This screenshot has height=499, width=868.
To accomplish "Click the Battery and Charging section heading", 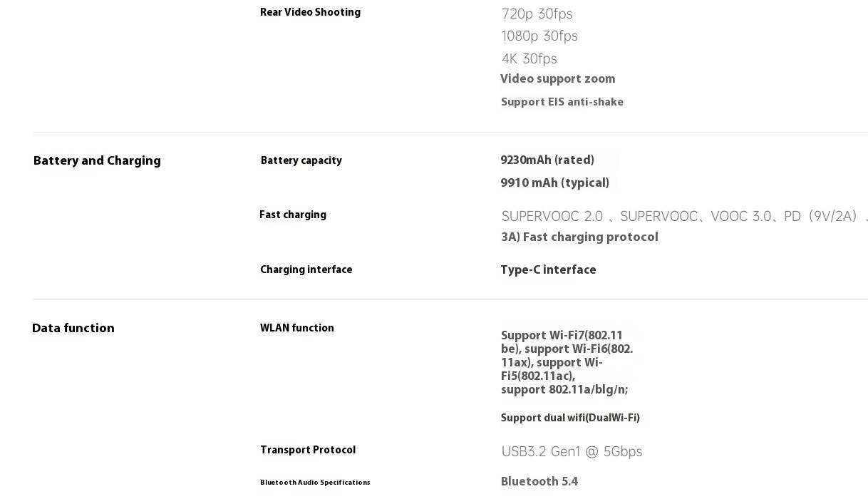I will tap(97, 161).
